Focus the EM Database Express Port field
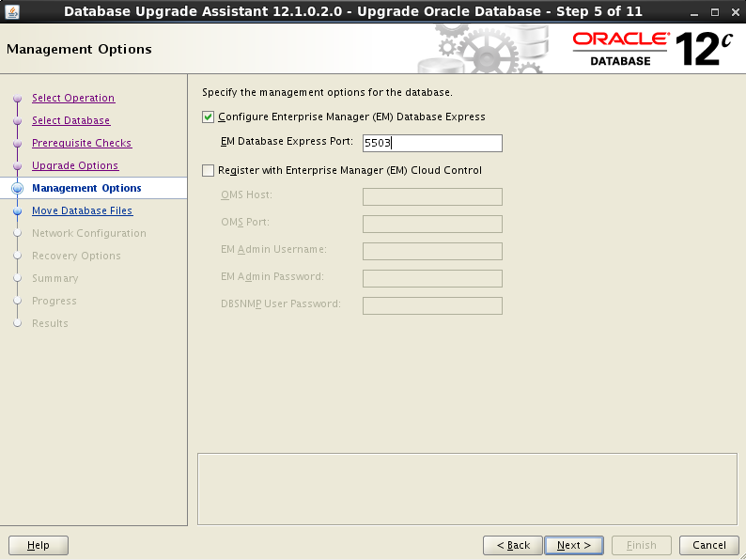The image size is (746, 560). click(x=432, y=143)
